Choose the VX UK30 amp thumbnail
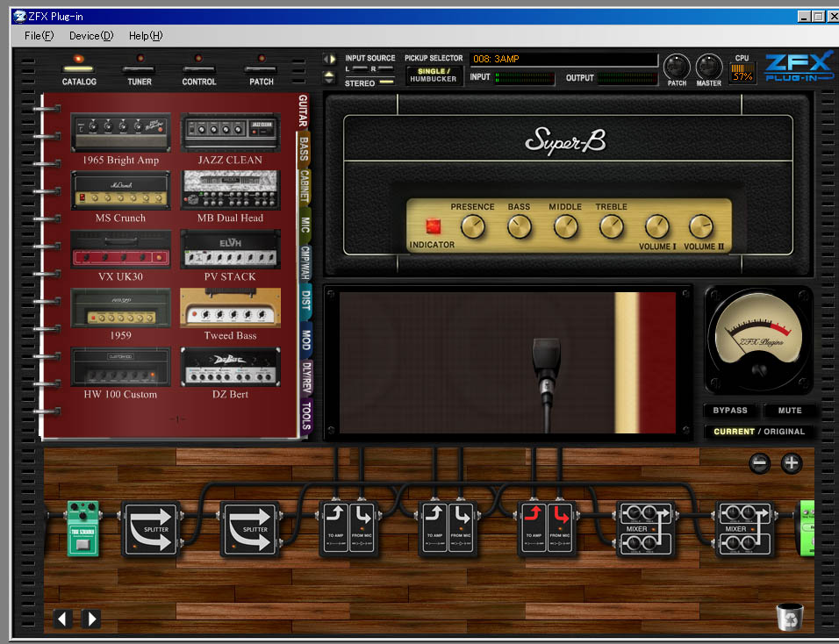839x644 pixels. [x=120, y=249]
